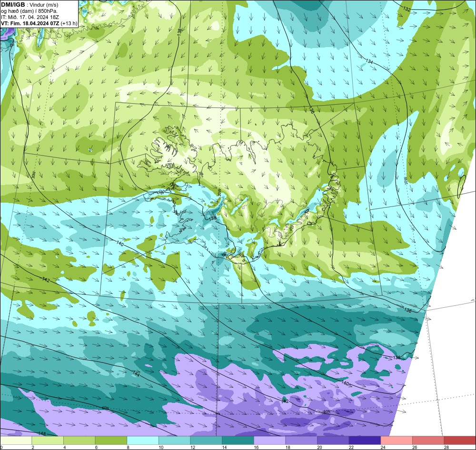Click the legend tick label '20'

320,447
